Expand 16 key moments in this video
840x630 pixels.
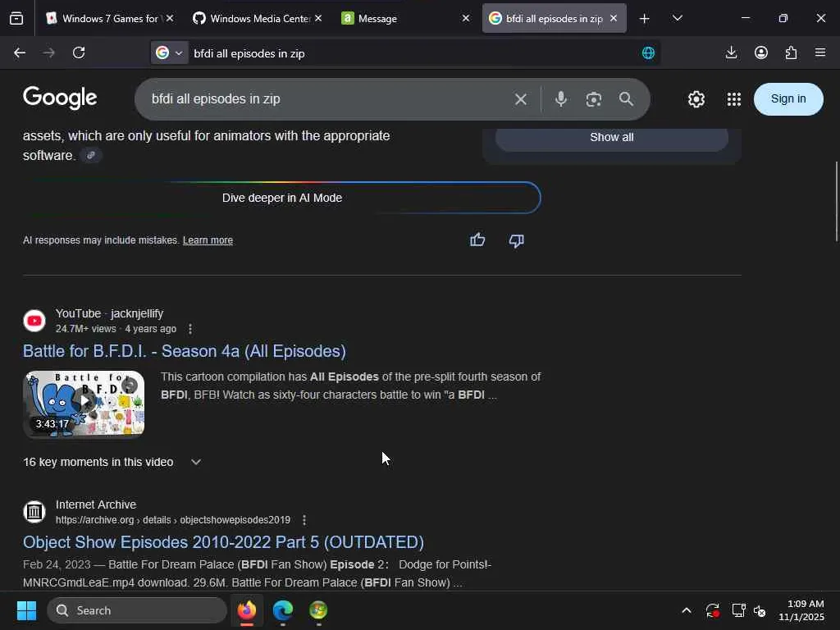coord(112,462)
